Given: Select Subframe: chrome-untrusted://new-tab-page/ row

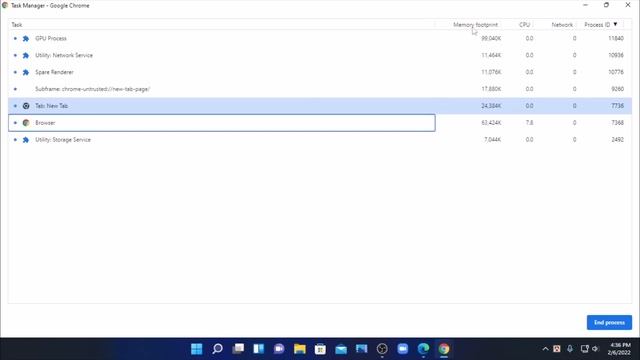Looking at the screenshot, I should [320, 89].
